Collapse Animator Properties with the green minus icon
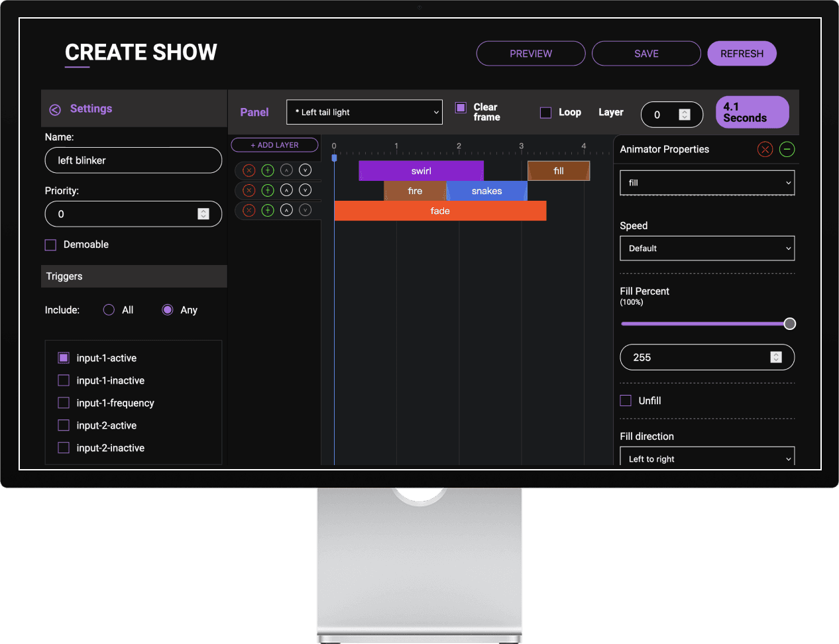 tap(787, 149)
